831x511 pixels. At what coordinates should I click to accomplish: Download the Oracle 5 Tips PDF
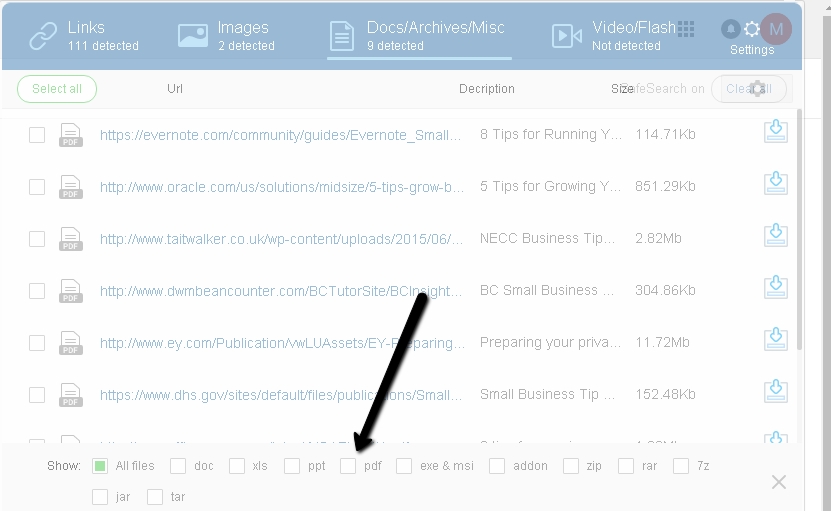775,184
